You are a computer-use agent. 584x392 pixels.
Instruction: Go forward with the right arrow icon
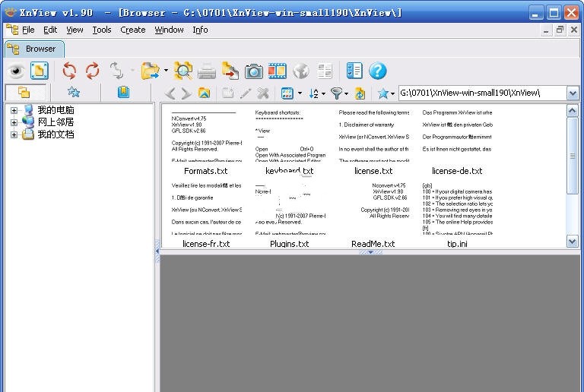click(186, 93)
